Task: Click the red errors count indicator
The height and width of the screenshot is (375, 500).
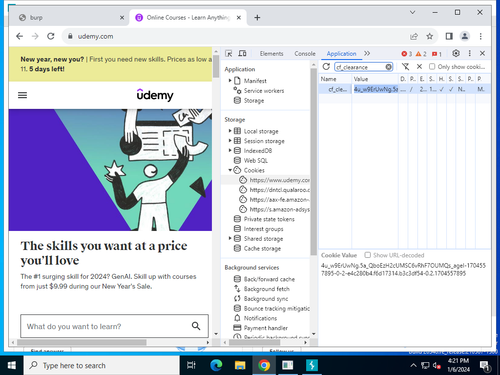Action: coord(406,54)
